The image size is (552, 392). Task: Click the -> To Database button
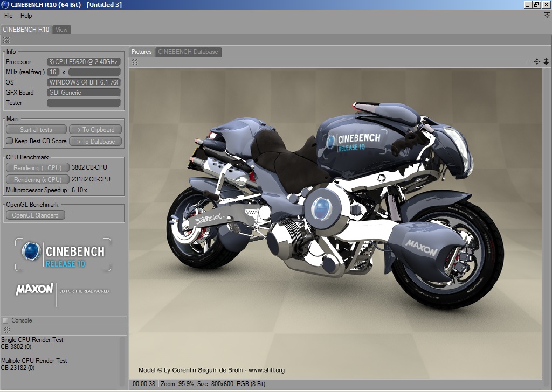(95, 141)
